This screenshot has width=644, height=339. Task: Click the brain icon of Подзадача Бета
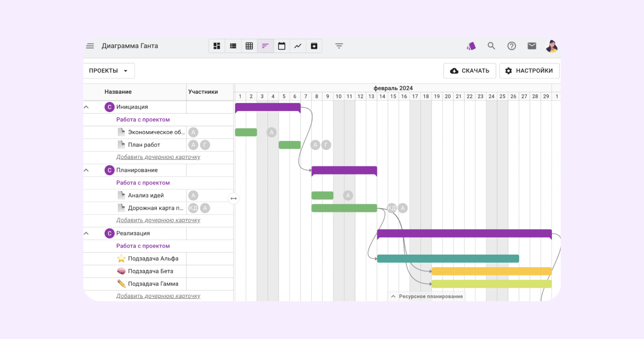click(x=121, y=271)
